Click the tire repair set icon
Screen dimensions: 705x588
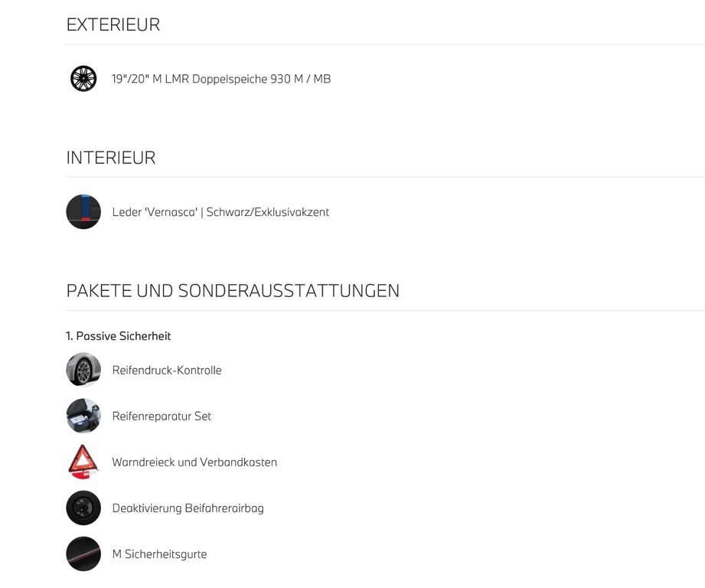point(83,416)
